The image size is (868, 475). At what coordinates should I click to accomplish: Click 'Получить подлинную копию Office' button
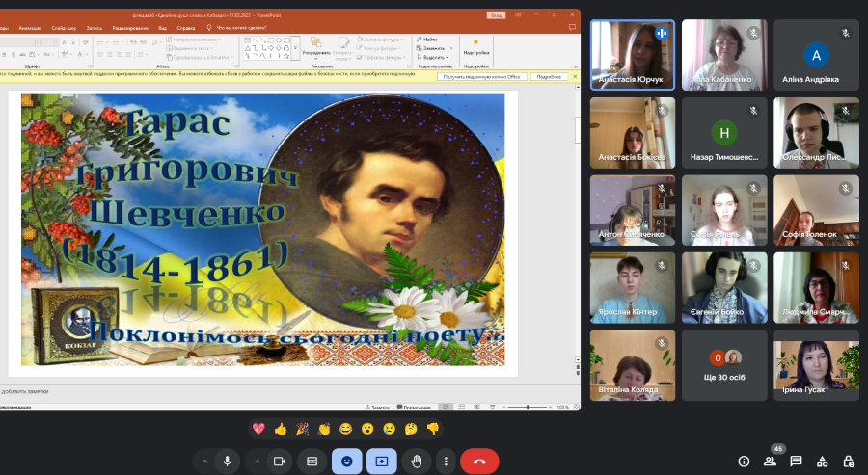(481, 77)
